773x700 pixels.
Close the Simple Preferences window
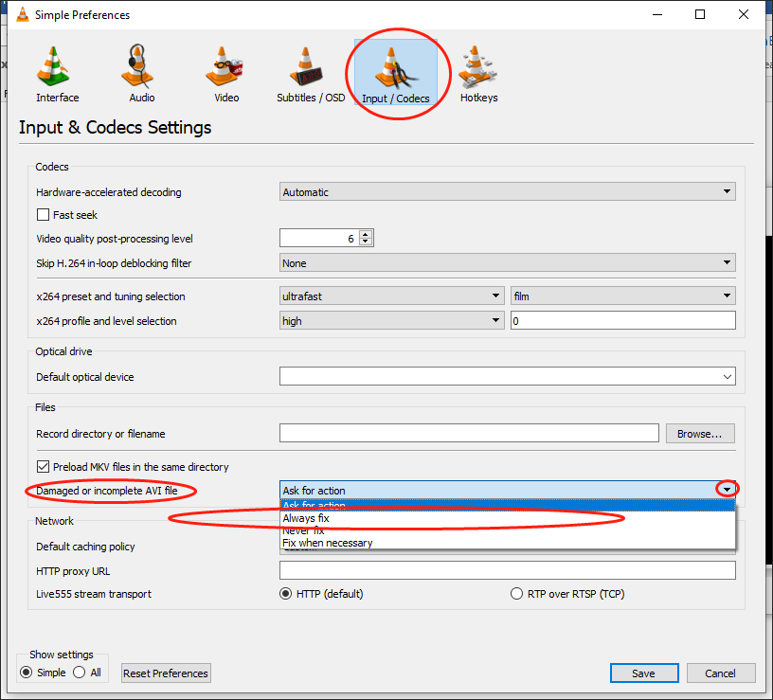point(744,15)
